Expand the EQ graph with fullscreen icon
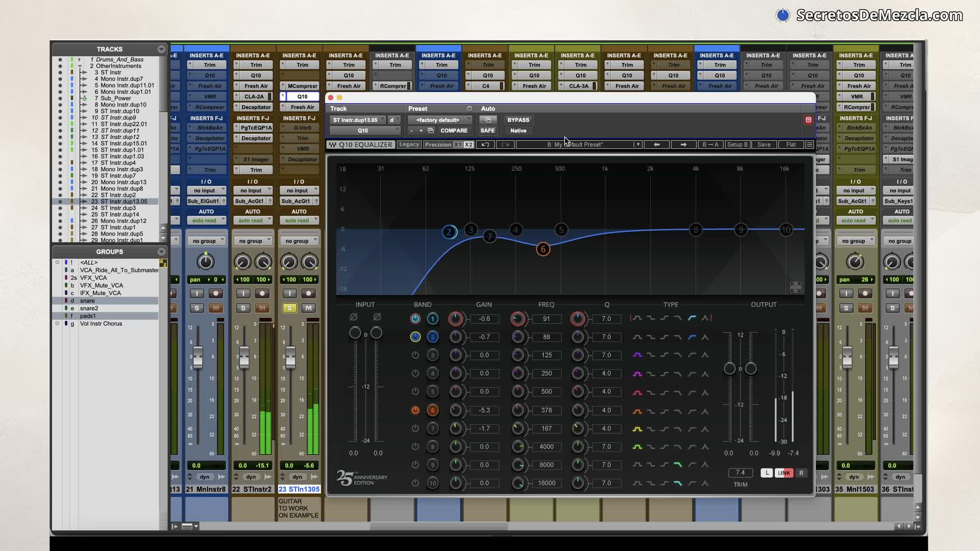Image resolution: width=980 pixels, height=551 pixels. [795, 287]
